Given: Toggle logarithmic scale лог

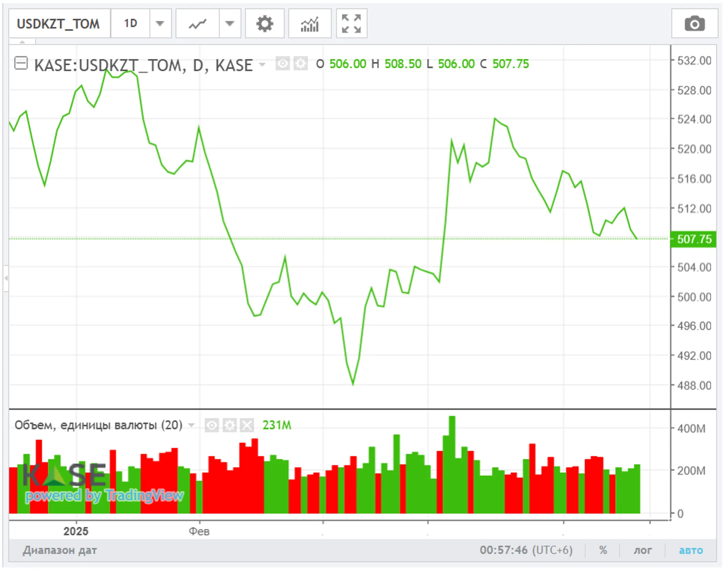Looking at the screenshot, I should 642,550.
